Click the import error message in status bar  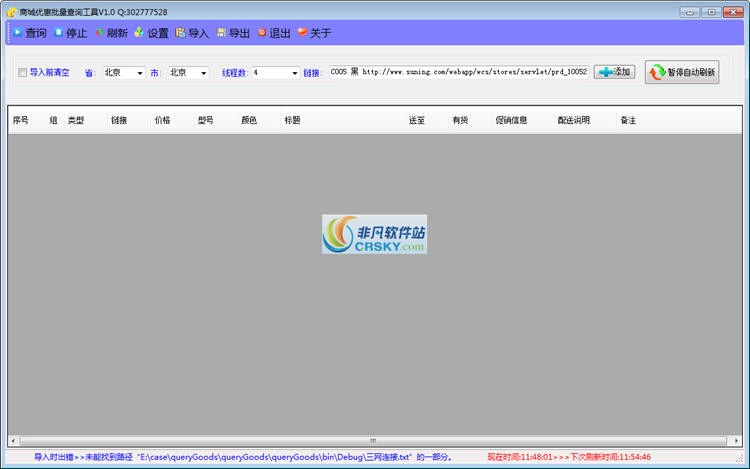[243, 457]
